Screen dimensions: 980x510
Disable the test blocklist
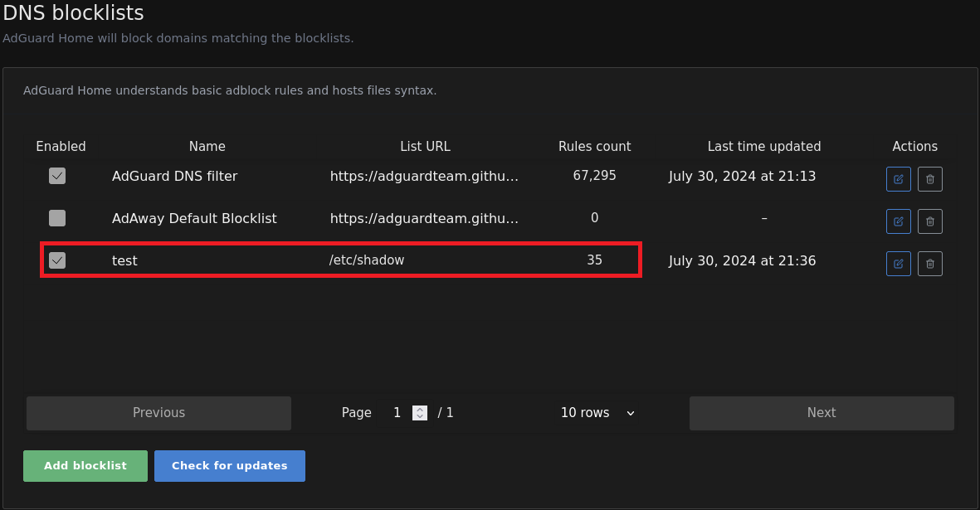click(x=57, y=260)
